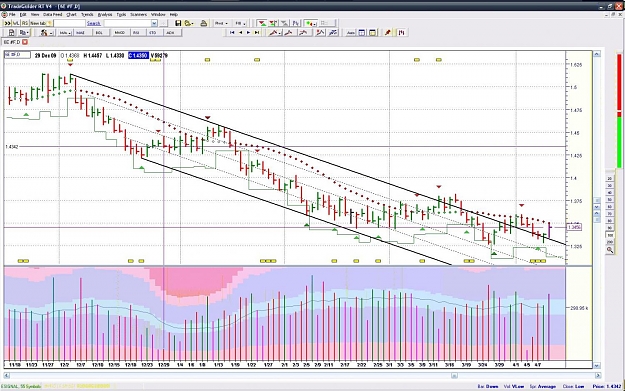This screenshot has width=625, height=391.
Task: Toggle the trend triangles with bar icon
Action: 273,24
